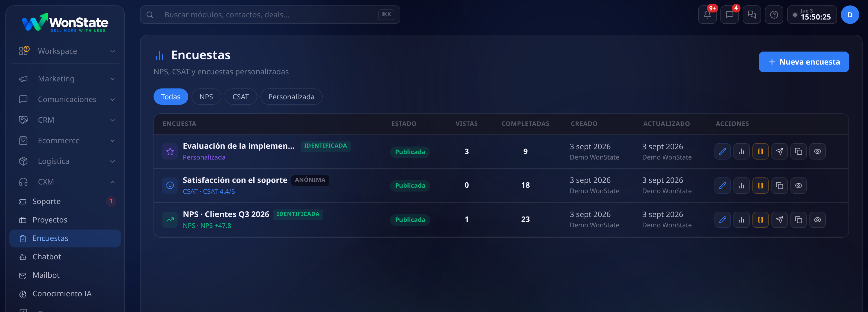Screen dimensions: 868x312
Task: Open the notifications bell
Action: coord(707,15)
